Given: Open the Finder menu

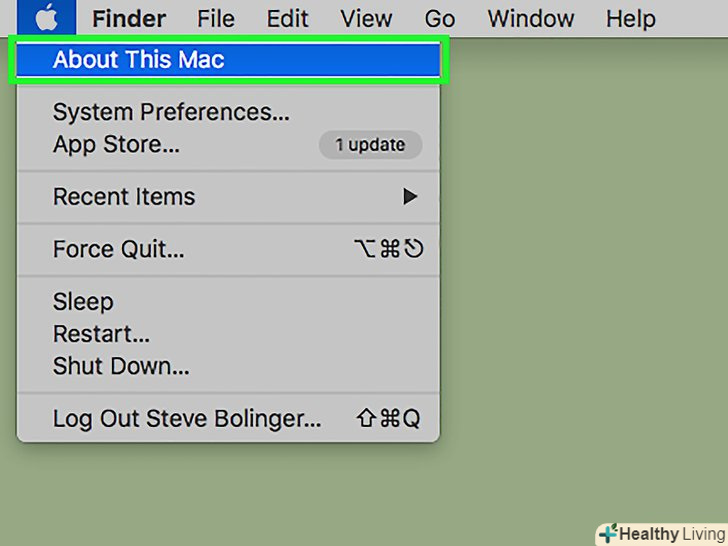Looking at the screenshot, I should [x=129, y=18].
